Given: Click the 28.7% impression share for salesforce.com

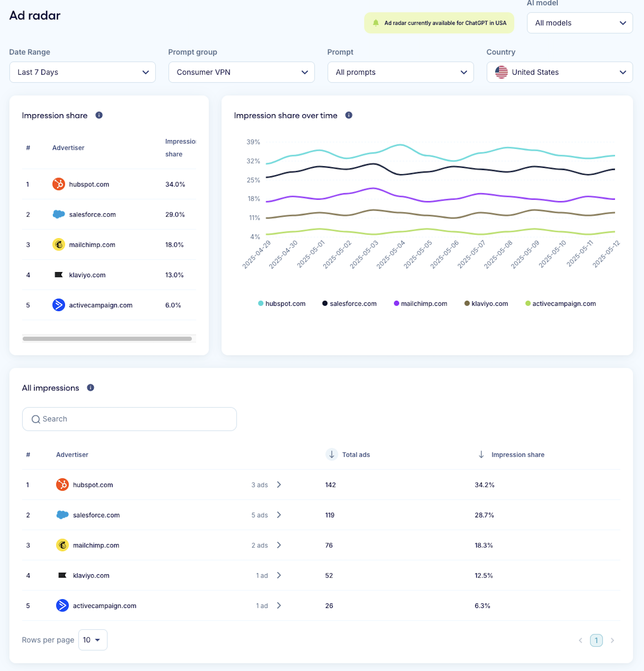Looking at the screenshot, I should 485,515.
